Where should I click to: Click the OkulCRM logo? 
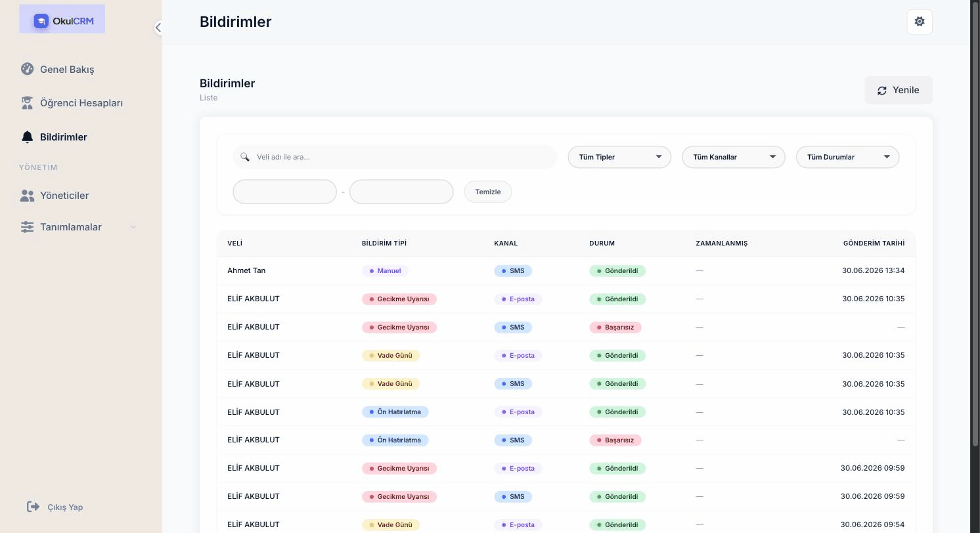pyautogui.click(x=62, y=20)
